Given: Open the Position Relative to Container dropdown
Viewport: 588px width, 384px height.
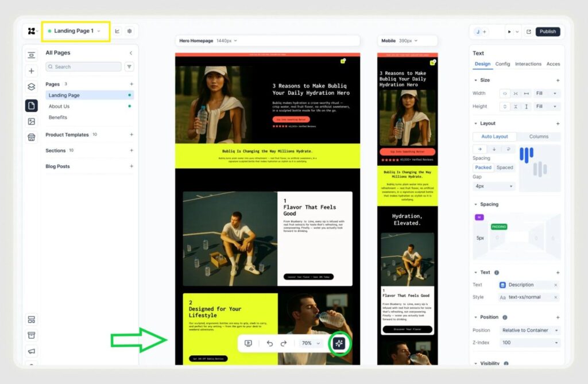Looking at the screenshot, I should coord(529,330).
